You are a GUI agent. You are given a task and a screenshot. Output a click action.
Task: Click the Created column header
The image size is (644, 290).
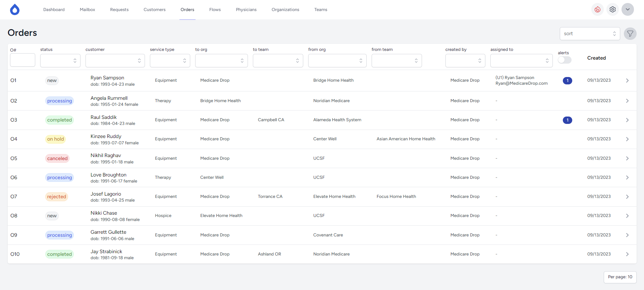[596, 58]
